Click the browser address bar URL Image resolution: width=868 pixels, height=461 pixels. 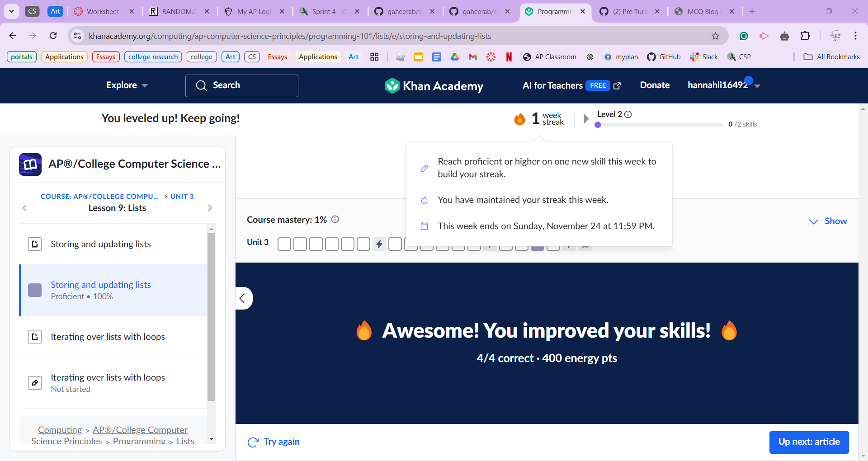point(290,36)
